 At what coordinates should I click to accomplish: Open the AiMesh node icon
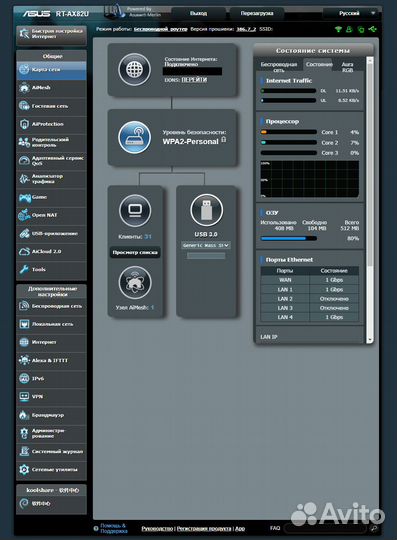(x=135, y=282)
